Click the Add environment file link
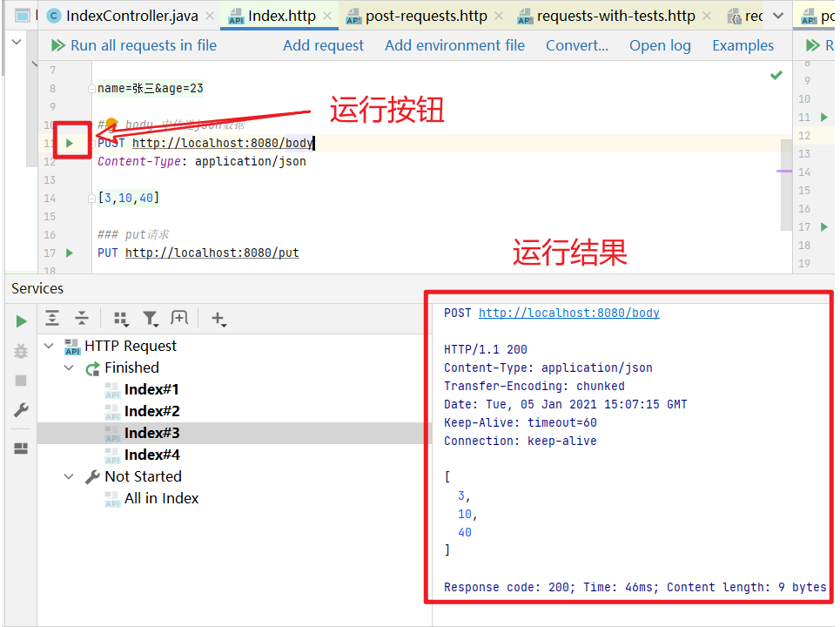 [454, 45]
